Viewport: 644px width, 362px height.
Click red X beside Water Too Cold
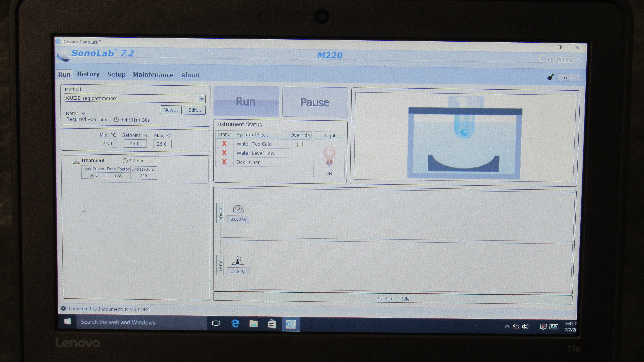(224, 143)
